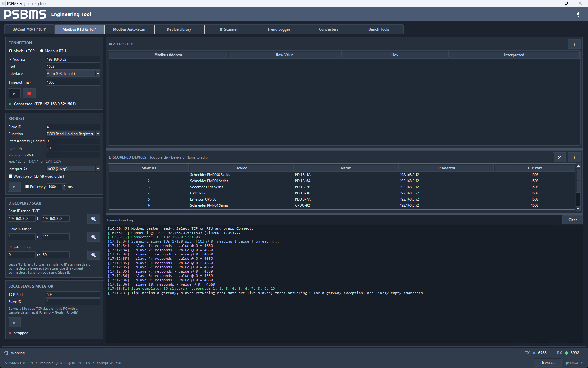Screen dimensions: 588x368
Task: Select the Schneider PM5000 Series device row
Action: 342,175
